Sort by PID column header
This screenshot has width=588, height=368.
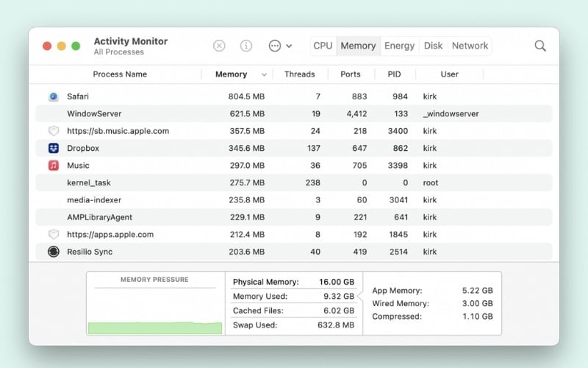(x=394, y=74)
